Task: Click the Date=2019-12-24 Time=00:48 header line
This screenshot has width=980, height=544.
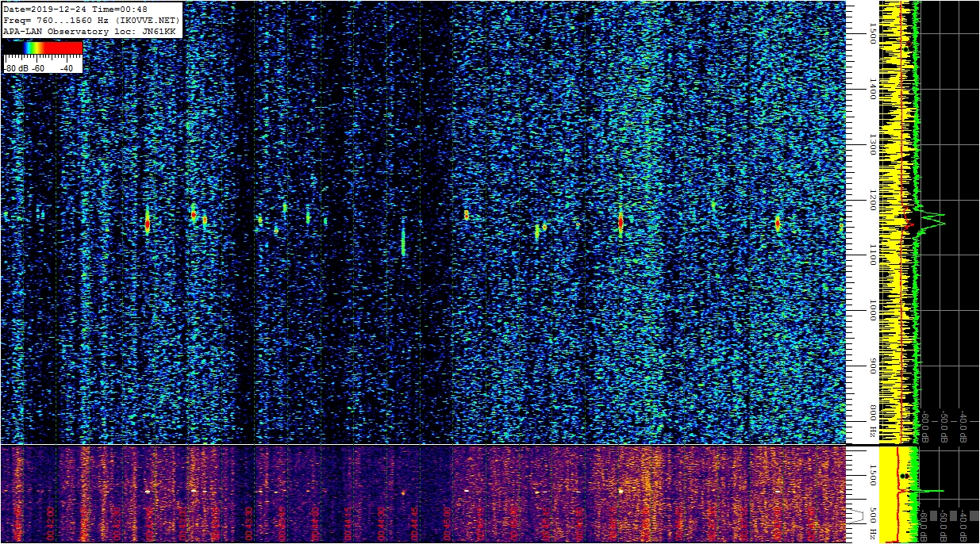Action: click(75, 10)
